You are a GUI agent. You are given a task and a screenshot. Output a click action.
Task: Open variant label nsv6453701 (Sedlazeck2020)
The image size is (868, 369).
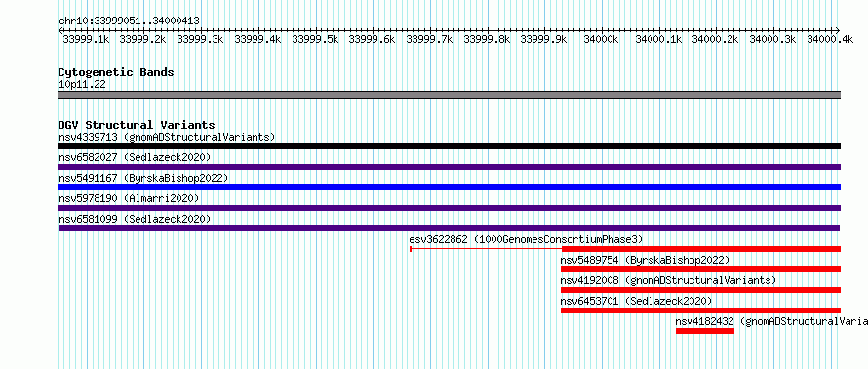(636, 301)
